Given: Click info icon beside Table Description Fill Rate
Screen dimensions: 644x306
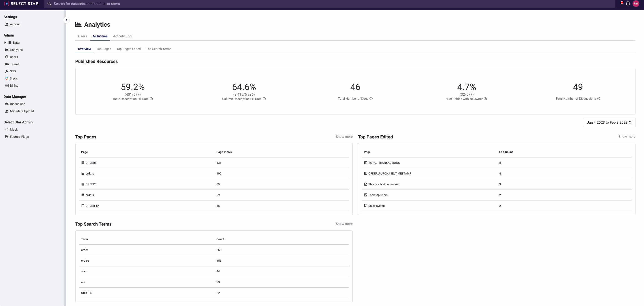Looking at the screenshot, I should pyautogui.click(x=151, y=99).
